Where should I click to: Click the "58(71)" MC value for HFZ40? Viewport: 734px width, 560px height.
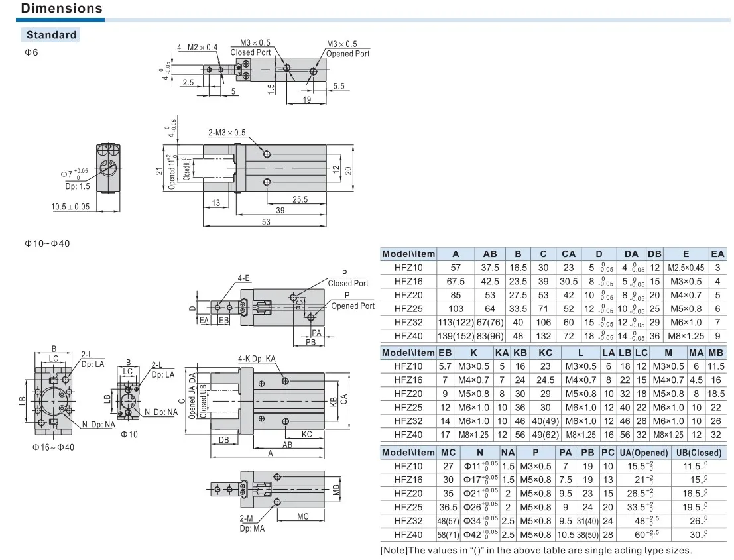448,535
